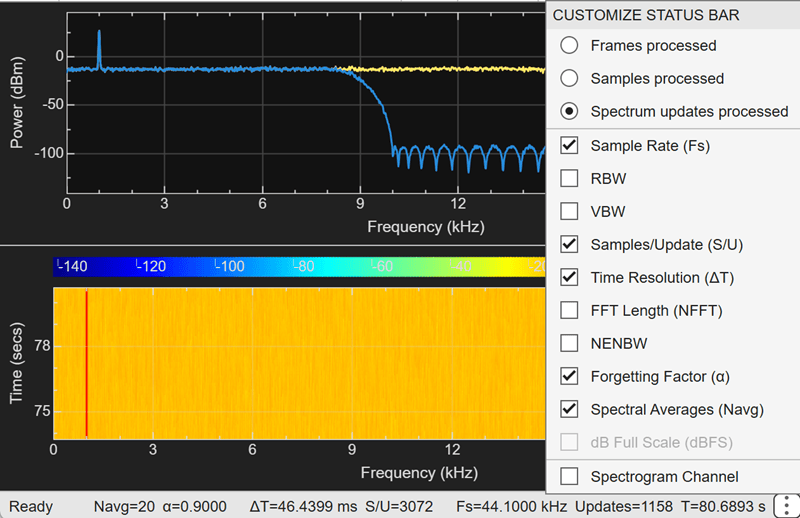The height and width of the screenshot is (518, 800).
Task: Uncheck the Samples/Update (S/U) checkbox
Action: pos(569,244)
